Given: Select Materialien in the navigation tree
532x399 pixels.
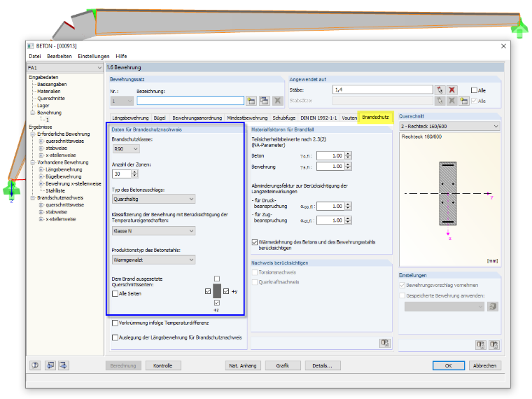Looking at the screenshot, I should coord(49,91).
